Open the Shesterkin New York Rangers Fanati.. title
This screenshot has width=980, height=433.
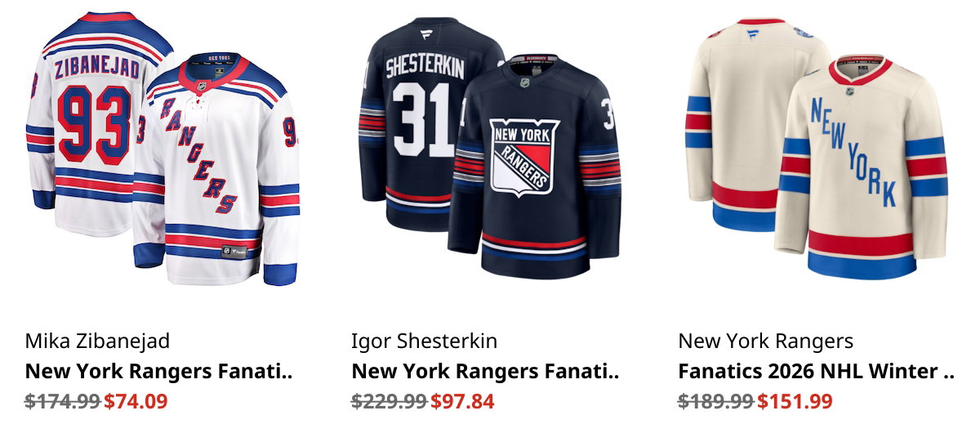tap(485, 371)
